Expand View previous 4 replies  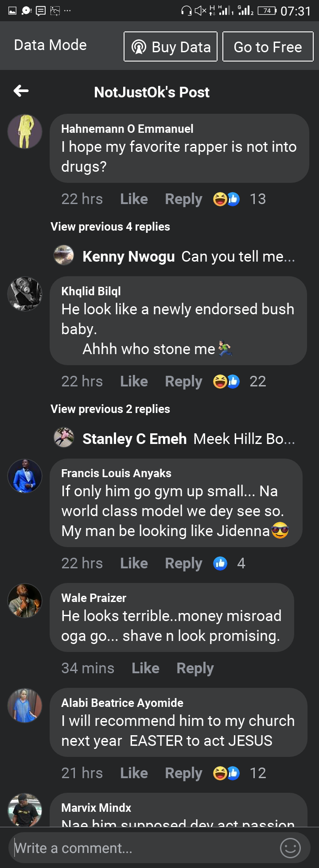[110, 227]
